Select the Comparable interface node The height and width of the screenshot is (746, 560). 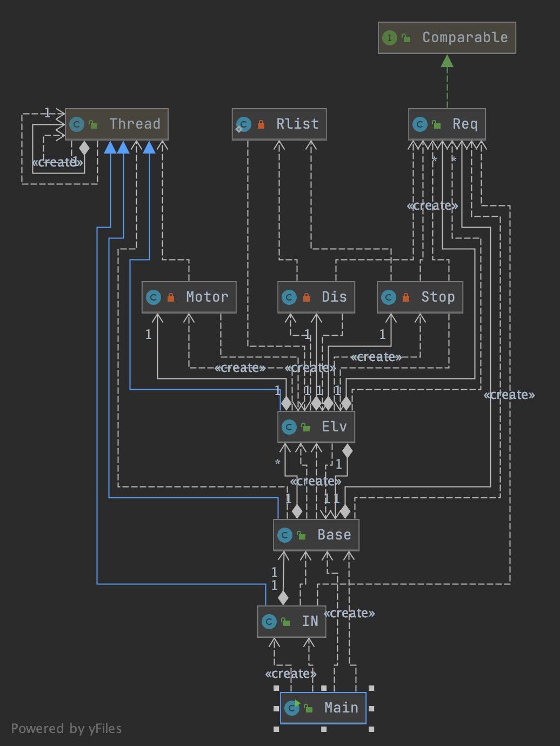coord(447,38)
